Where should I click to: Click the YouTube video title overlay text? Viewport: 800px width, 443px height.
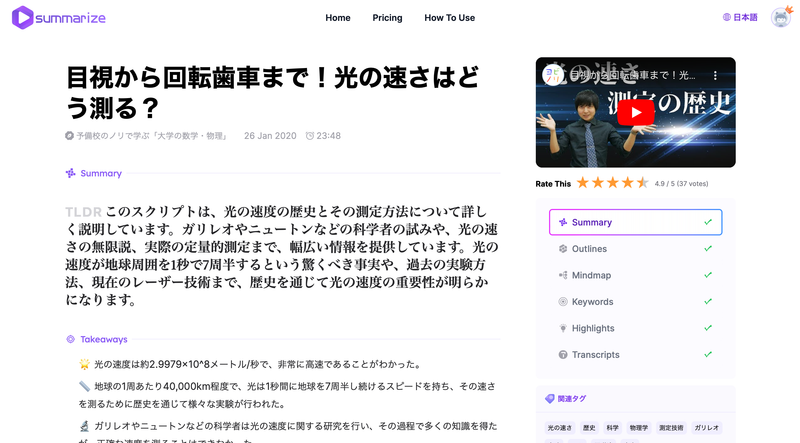pos(632,76)
